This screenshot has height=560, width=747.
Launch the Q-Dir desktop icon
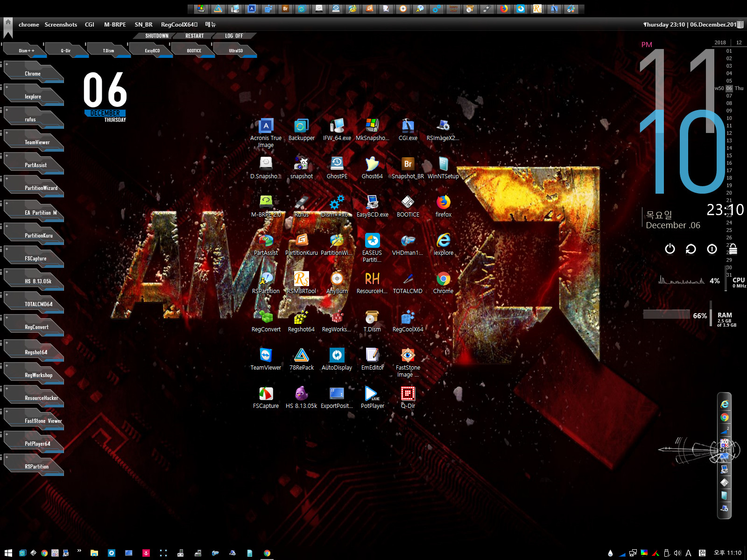(x=408, y=398)
